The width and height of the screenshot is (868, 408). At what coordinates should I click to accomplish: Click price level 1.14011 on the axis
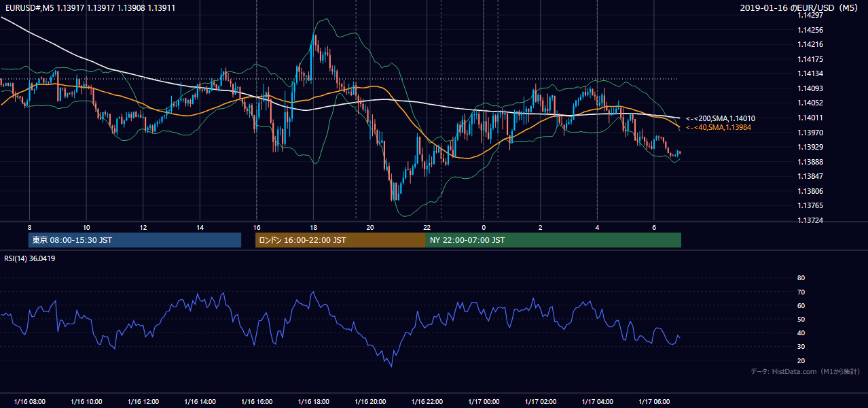click(810, 118)
